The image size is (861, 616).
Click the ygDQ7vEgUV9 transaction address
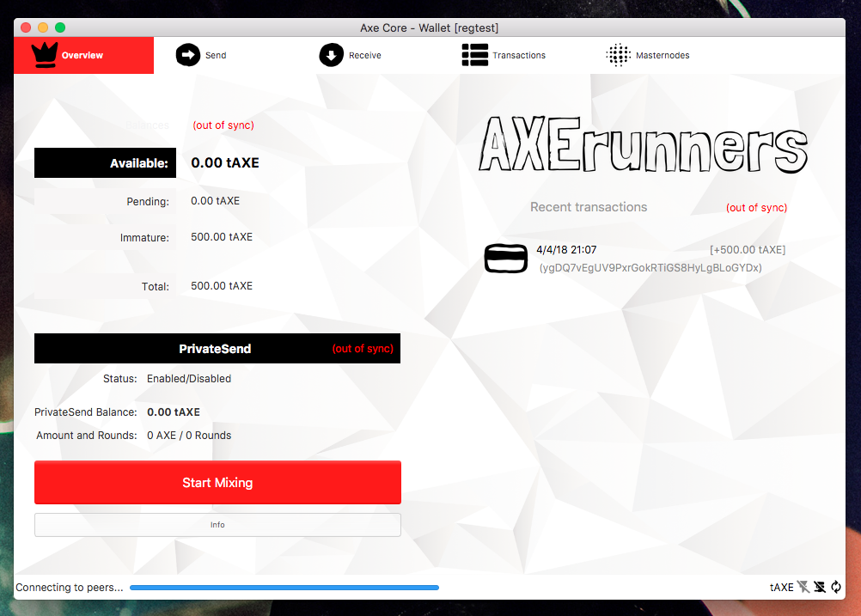(650, 268)
